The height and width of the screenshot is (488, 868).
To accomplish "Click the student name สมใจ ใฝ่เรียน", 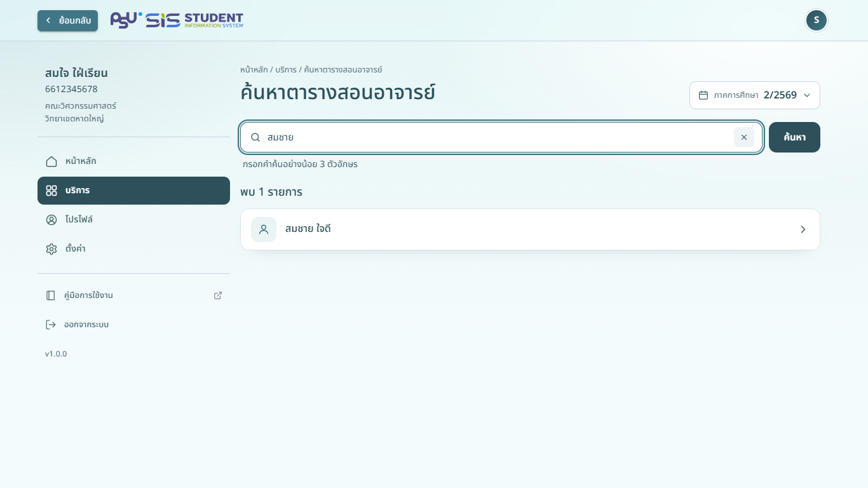I will pos(76,72).
